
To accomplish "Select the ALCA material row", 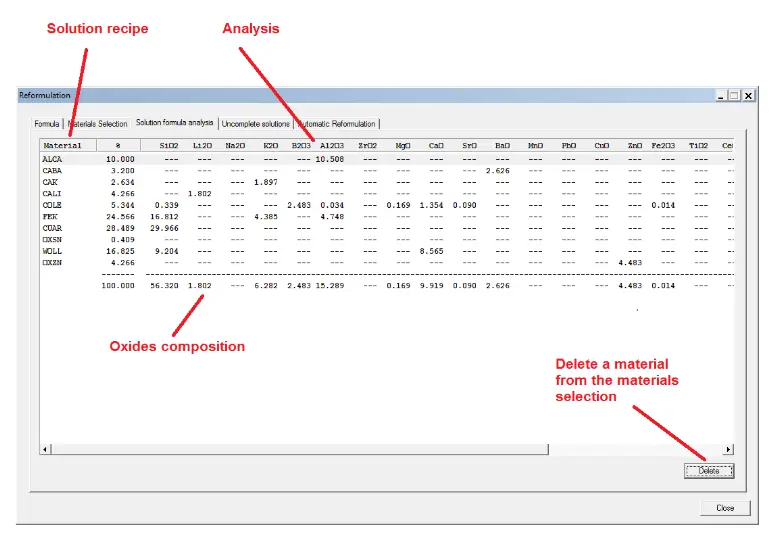I will (52, 159).
